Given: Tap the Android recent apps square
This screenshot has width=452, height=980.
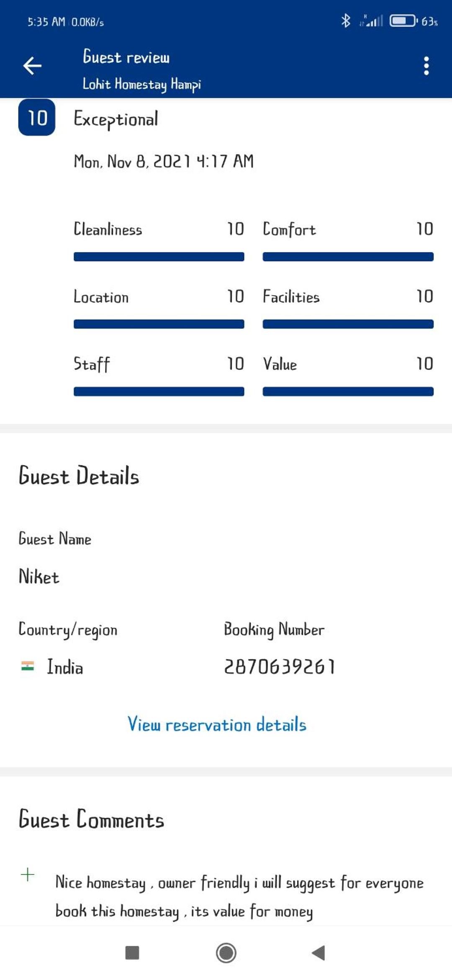Looking at the screenshot, I should click(x=132, y=953).
